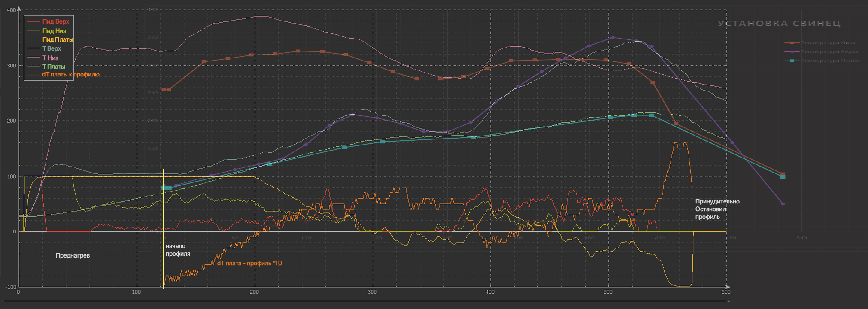Click the 'Температура Низа' legend item

[820, 42]
